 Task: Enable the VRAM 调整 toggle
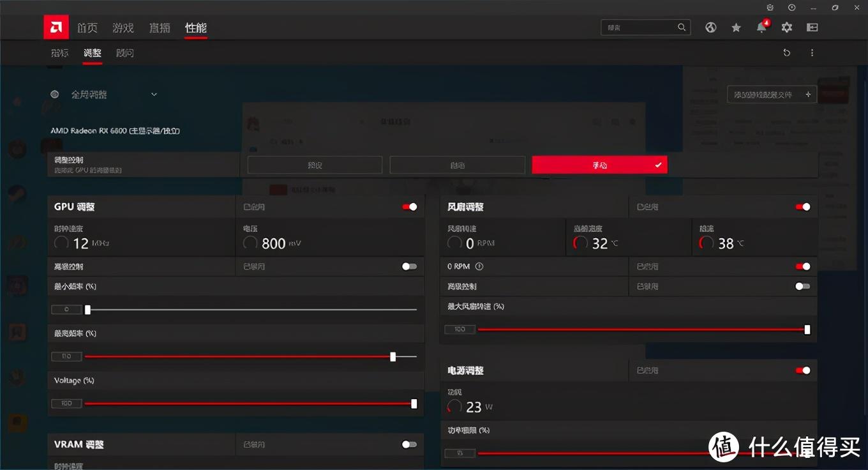[x=410, y=444]
